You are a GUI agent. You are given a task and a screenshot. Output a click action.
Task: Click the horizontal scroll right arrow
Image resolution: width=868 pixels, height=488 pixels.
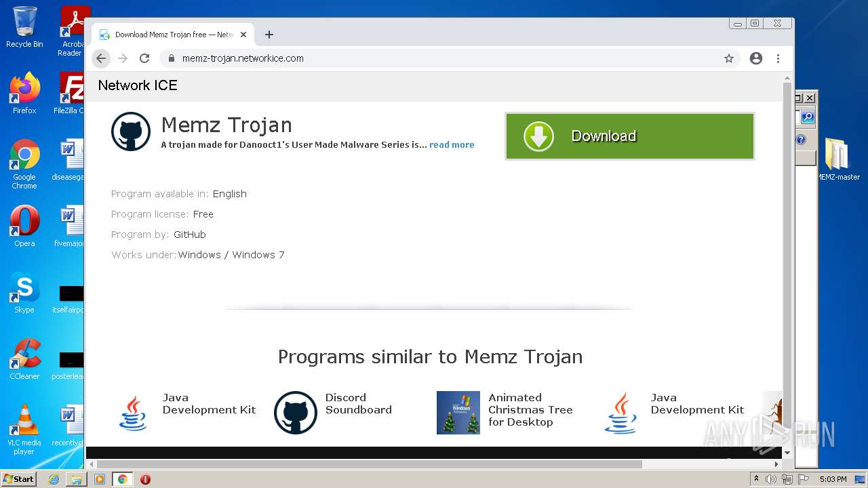click(x=776, y=464)
